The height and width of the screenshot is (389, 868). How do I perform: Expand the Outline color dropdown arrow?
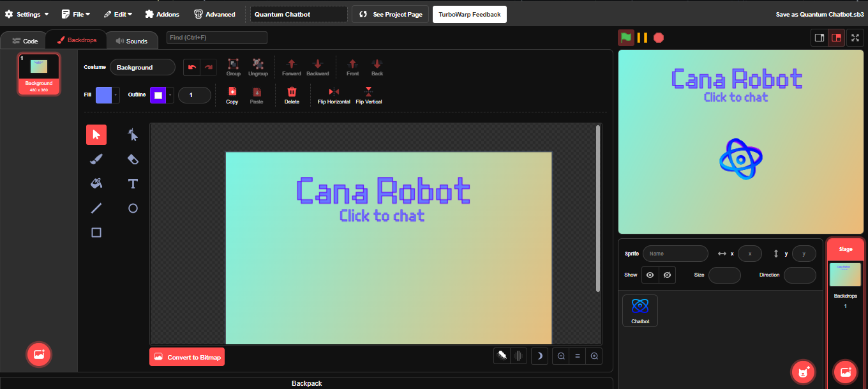(x=170, y=95)
